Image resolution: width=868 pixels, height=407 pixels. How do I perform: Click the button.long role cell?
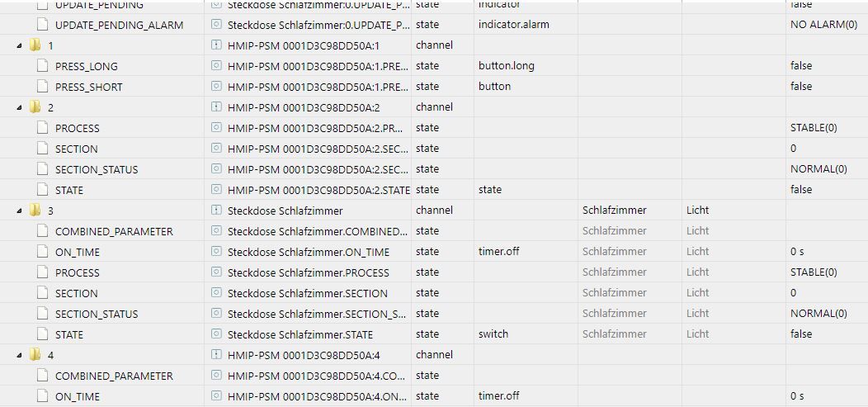[506, 66]
